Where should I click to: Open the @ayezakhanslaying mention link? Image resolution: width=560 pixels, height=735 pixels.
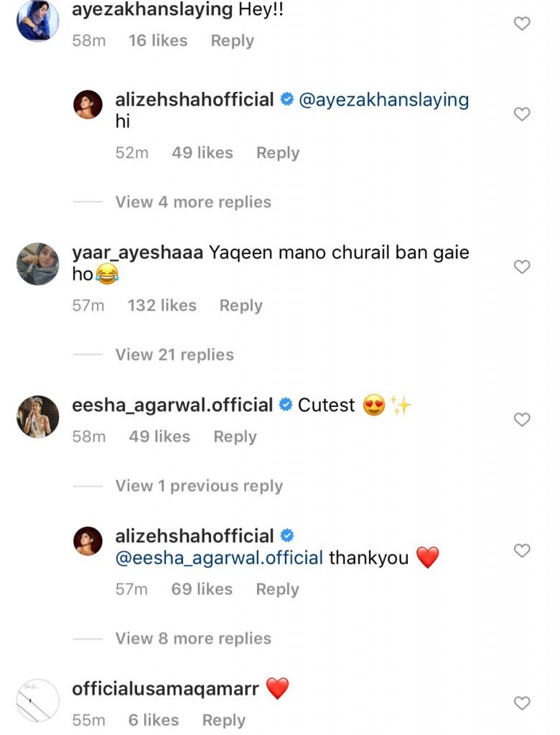coord(383,100)
